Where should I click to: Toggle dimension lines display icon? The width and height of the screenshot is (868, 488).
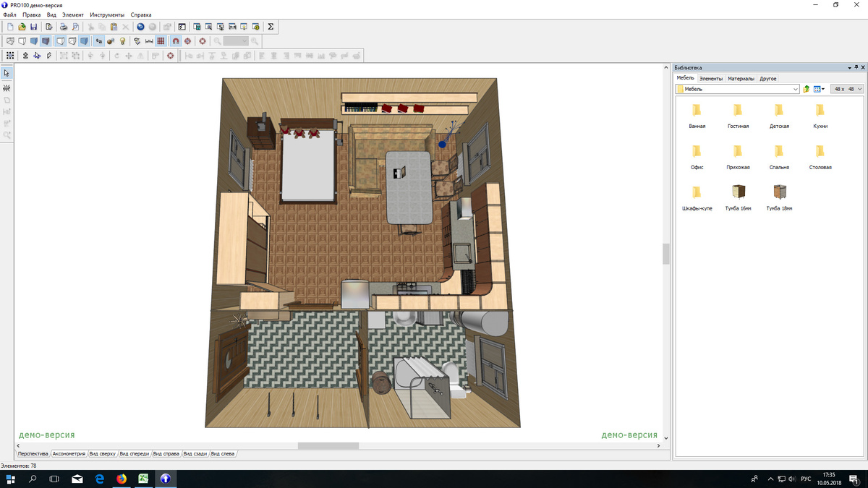pos(149,41)
